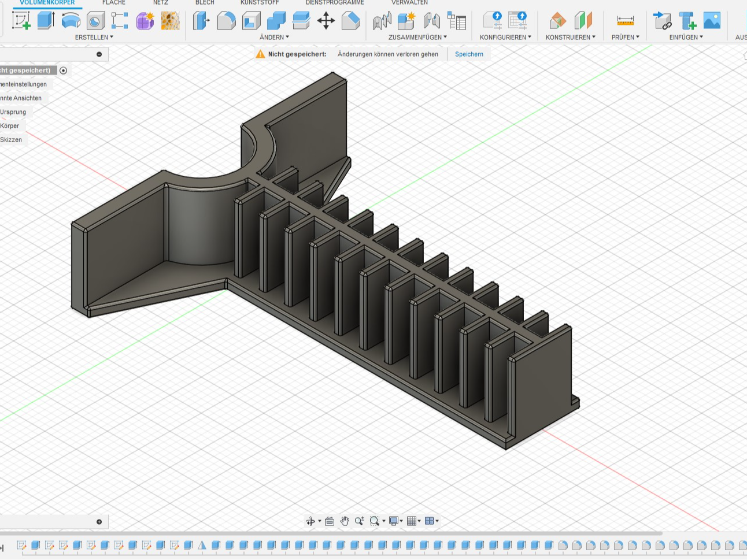The width and height of the screenshot is (747, 560).
Task: Switch to the BLECH tab
Action: coord(205,3)
